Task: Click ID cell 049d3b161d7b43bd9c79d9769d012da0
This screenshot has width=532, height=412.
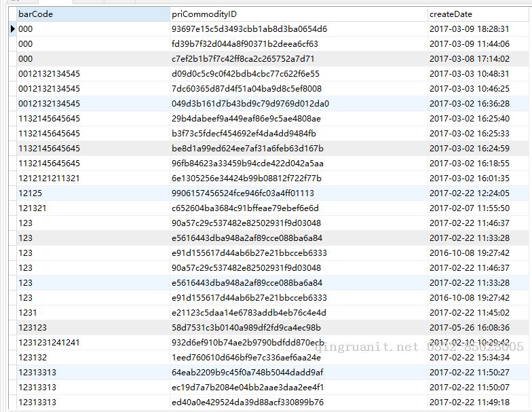Action: point(250,104)
